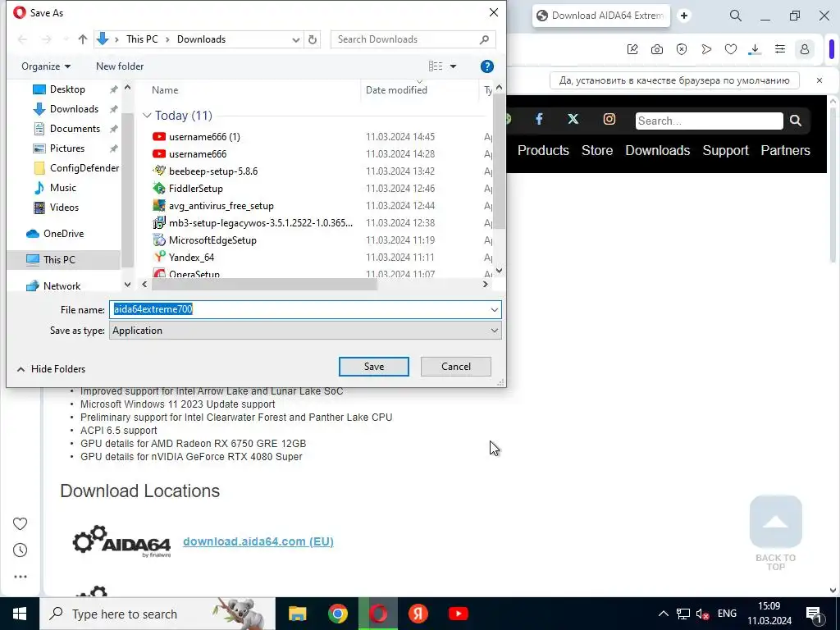Confirm Opera as default browser button
This screenshot has width=840, height=630.
(674, 80)
